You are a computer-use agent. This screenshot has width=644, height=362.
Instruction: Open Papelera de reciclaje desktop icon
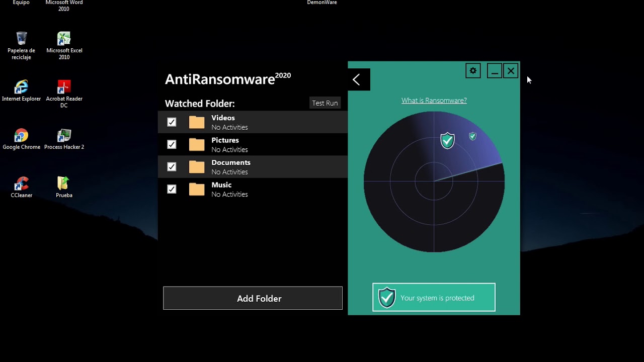coord(21,46)
